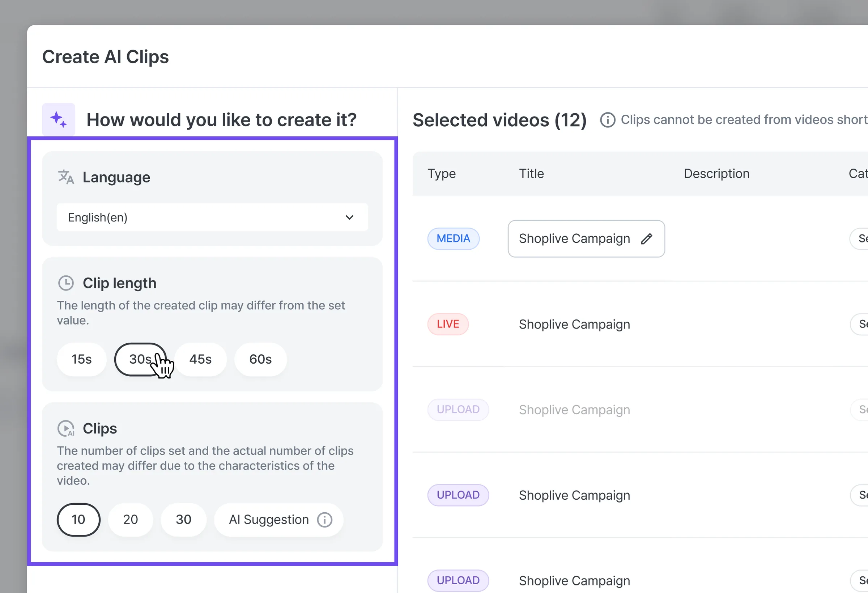Click the Type column header

(442, 174)
